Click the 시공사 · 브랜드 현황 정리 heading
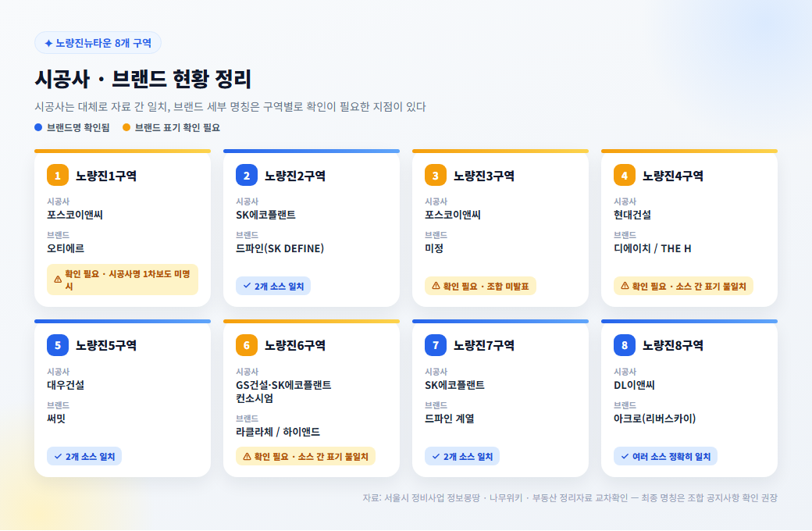Screen dimensions: 812x531 click(143, 79)
